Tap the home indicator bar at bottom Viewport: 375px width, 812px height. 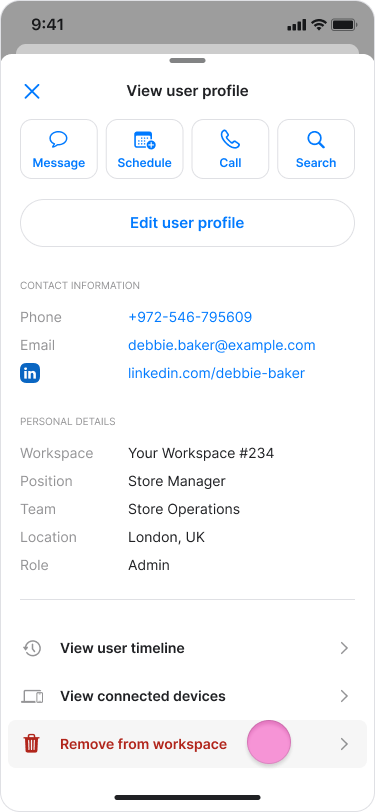[x=188, y=798]
